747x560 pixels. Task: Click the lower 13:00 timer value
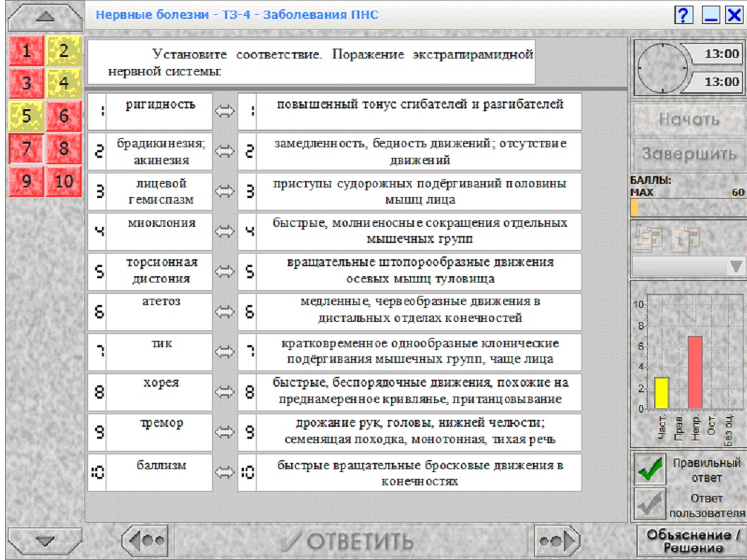(721, 82)
